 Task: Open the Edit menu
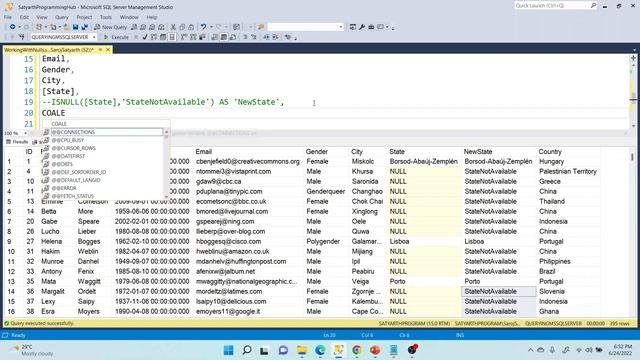[24, 17]
